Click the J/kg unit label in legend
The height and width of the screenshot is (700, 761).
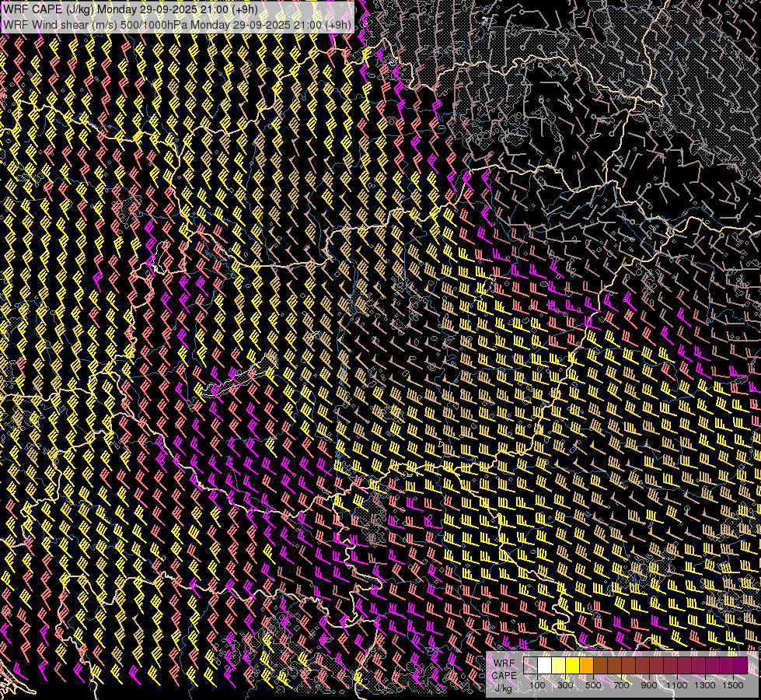504,688
